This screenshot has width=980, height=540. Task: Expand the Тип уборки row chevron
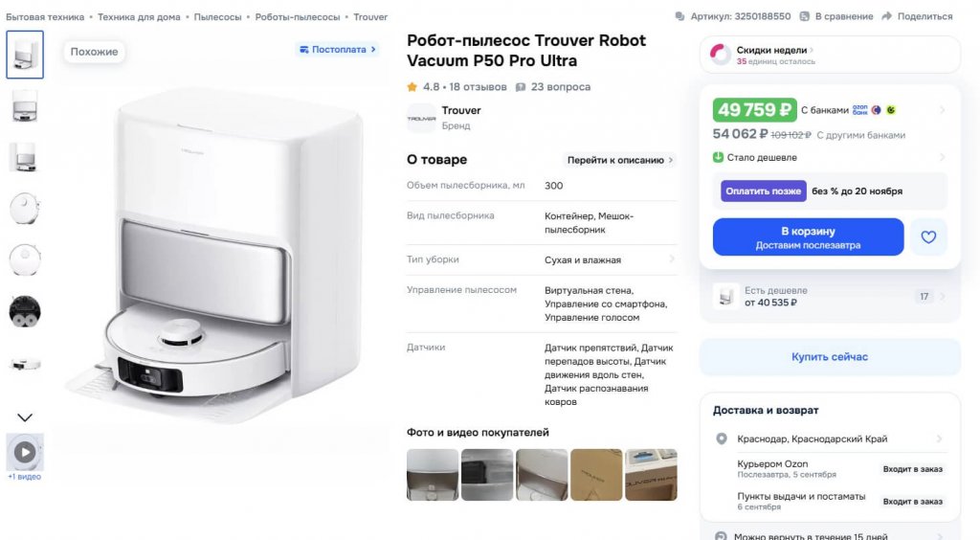click(672, 259)
